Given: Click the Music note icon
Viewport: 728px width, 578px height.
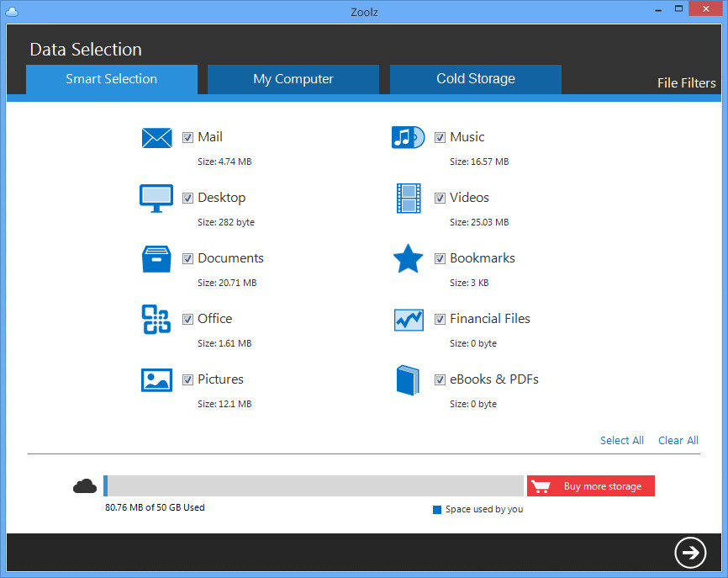Looking at the screenshot, I should click(x=408, y=137).
